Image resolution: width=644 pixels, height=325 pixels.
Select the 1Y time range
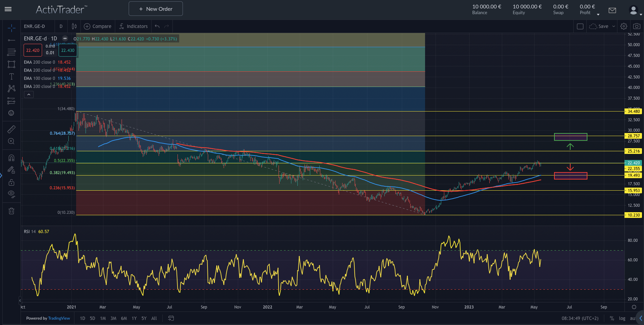(x=134, y=318)
